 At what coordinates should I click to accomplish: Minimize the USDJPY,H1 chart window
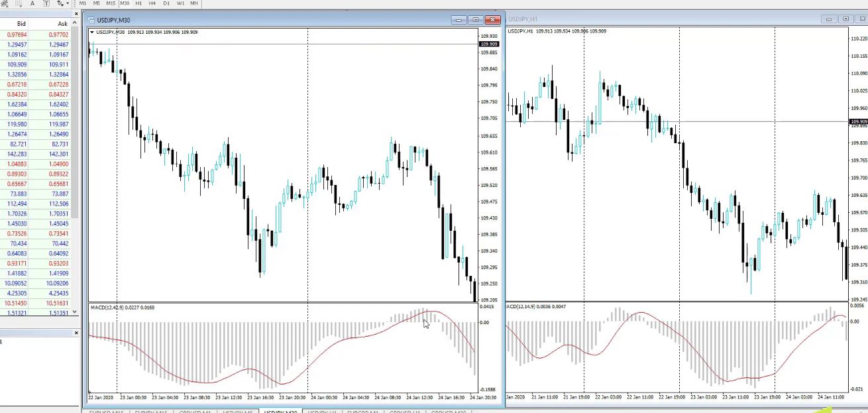point(829,19)
